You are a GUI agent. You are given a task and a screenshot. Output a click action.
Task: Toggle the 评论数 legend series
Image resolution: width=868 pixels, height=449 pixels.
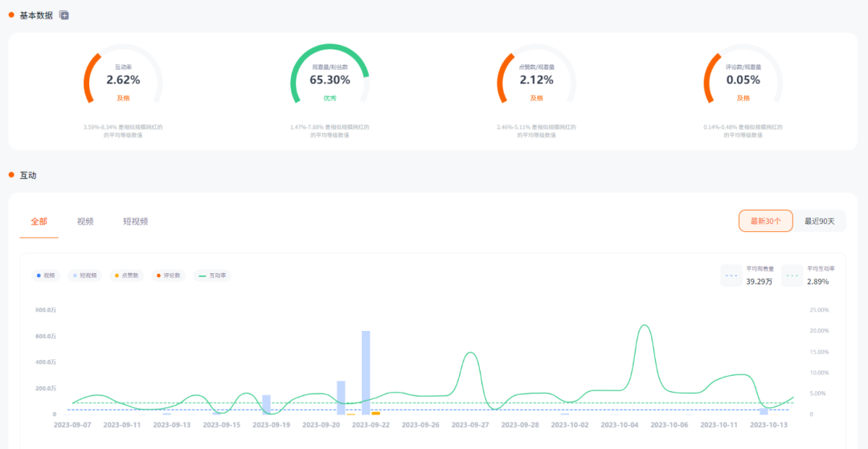tap(169, 276)
